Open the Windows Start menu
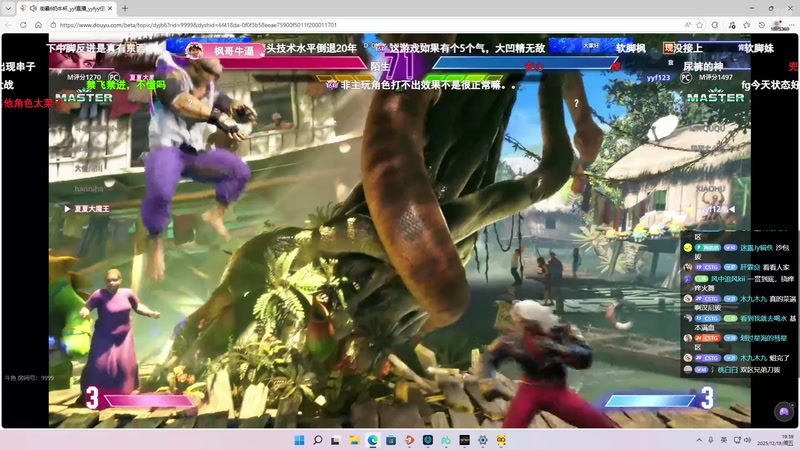 (299, 440)
